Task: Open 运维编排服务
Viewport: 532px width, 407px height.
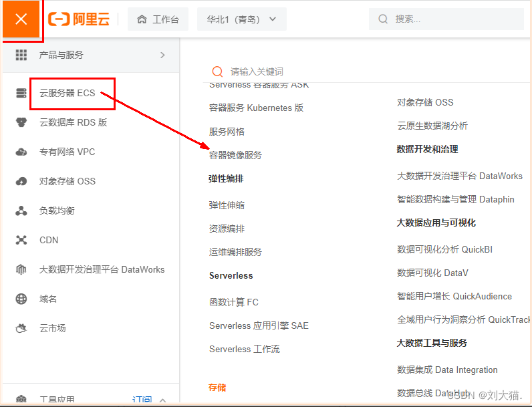Action: (235, 252)
